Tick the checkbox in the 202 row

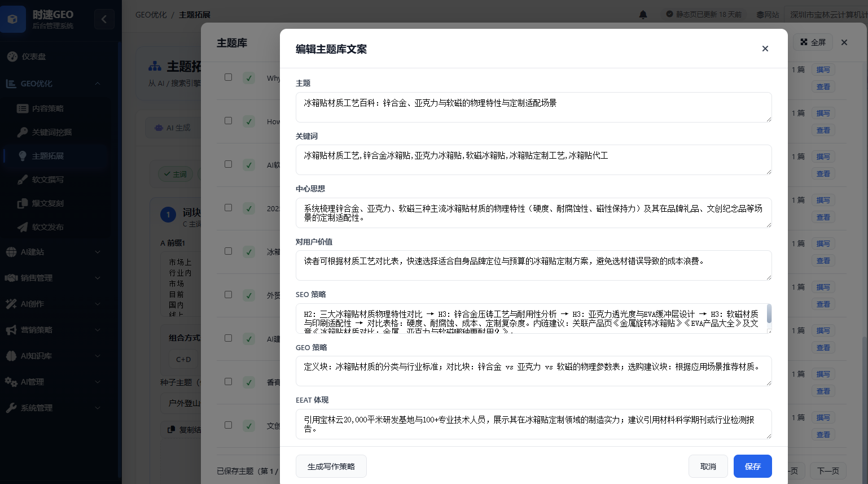coord(228,207)
